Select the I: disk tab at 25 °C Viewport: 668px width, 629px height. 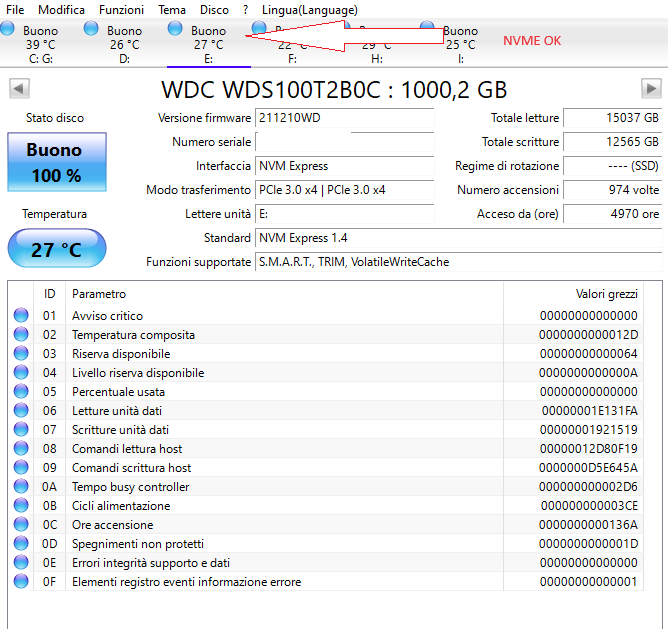coord(461,44)
